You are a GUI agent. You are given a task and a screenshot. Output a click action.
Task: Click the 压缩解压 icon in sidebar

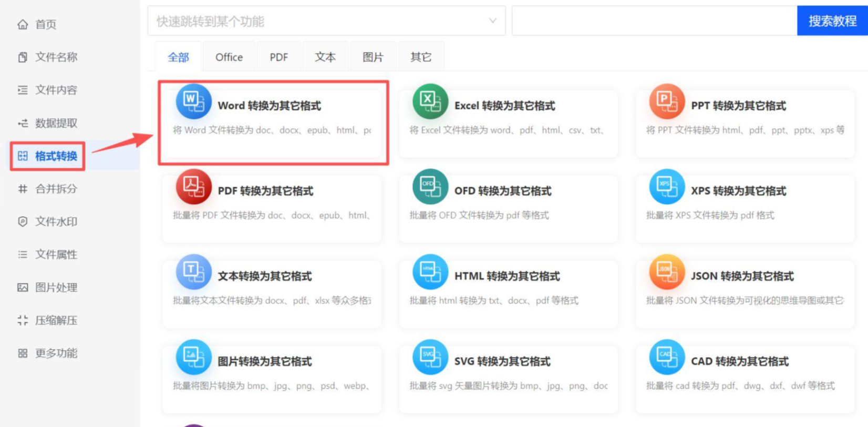[x=23, y=320]
